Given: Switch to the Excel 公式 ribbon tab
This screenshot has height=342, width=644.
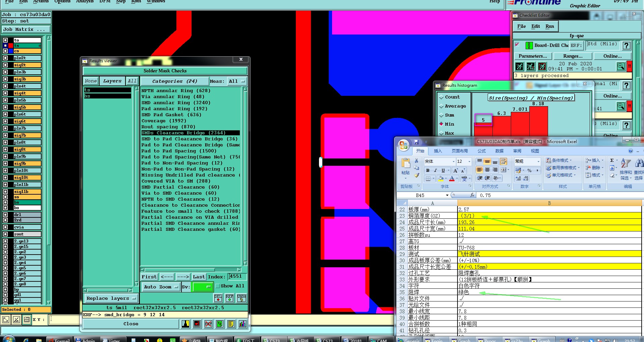Looking at the screenshot, I should pos(482,151).
